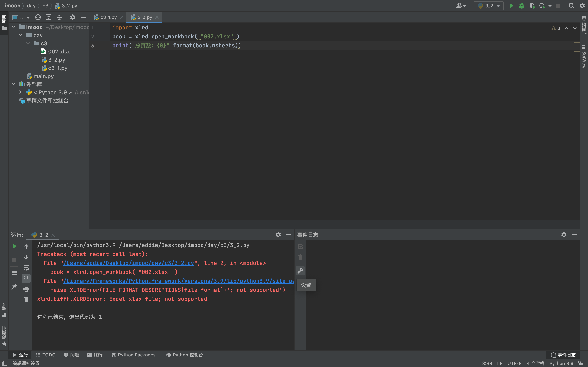The width and height of the screenshot is (588, 367).
Task: Collapse the day folder
Action: [21, 35]
